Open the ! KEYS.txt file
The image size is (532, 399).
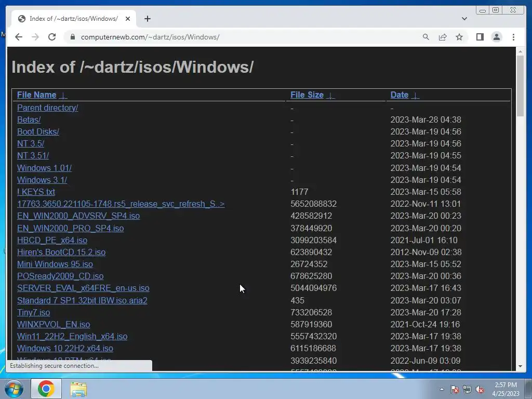click(36, 192)
